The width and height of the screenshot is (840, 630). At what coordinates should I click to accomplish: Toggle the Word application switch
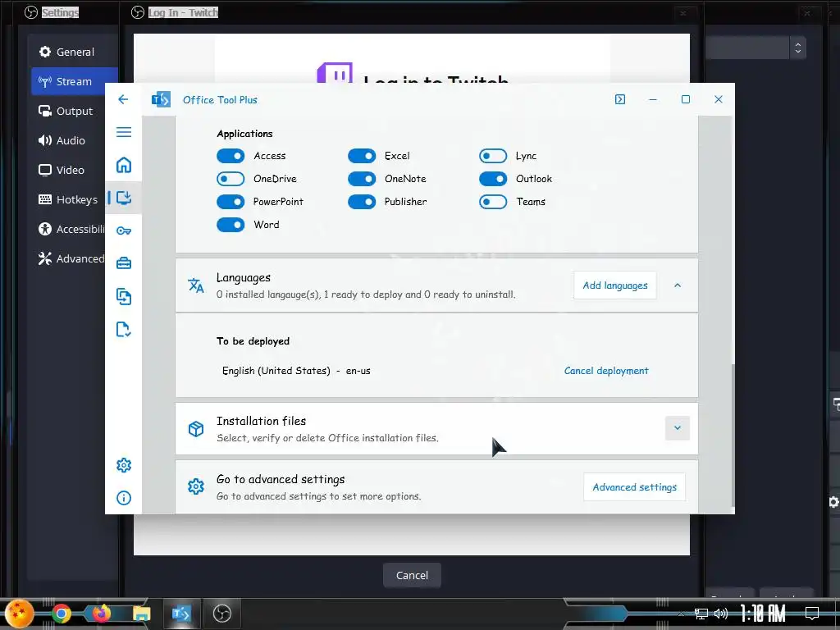pyautogui.click(x=231, y=225)
